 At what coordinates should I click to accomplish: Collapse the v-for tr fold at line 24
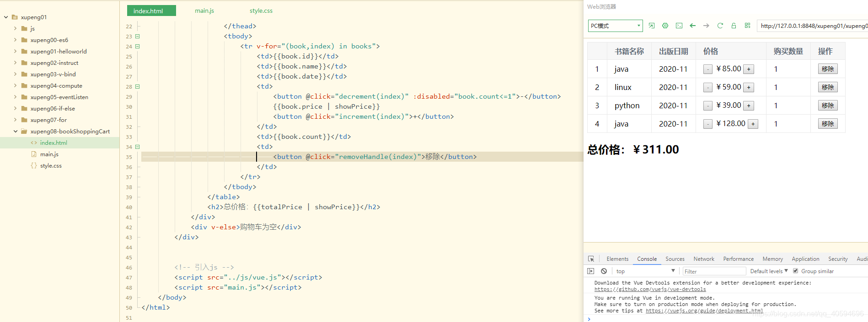(137, 46)
